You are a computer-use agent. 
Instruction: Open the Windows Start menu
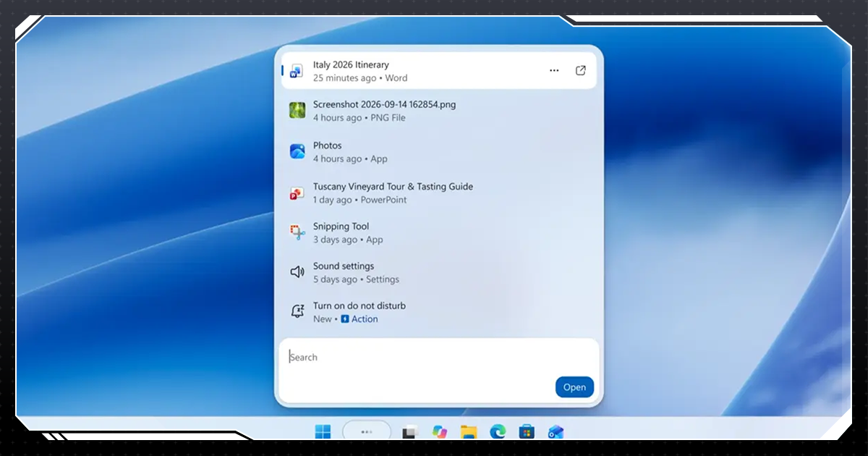[x=323, y=432]
